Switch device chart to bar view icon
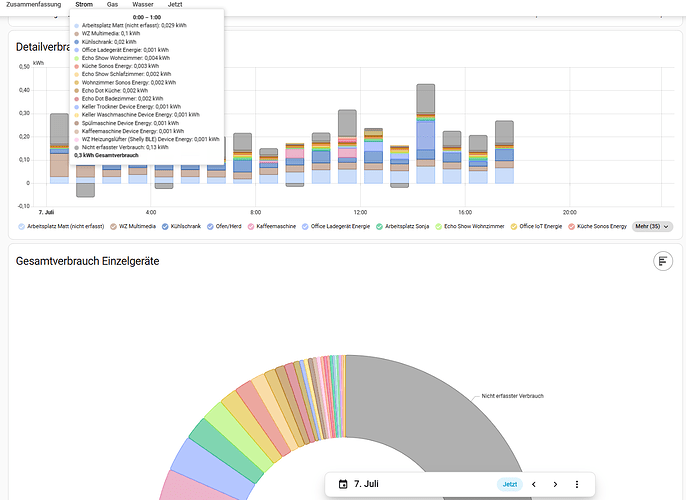 [x=663, y=261]
